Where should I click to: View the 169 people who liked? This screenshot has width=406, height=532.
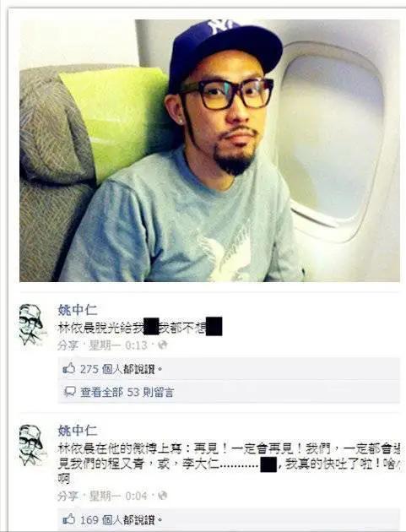click(x=121, y=520)
